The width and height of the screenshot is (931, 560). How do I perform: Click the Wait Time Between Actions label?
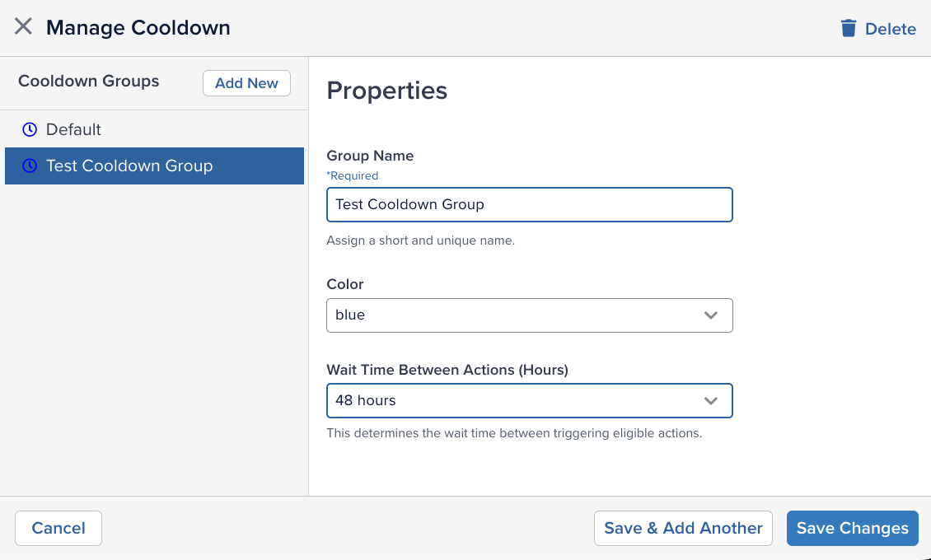(x=447, y=370)
